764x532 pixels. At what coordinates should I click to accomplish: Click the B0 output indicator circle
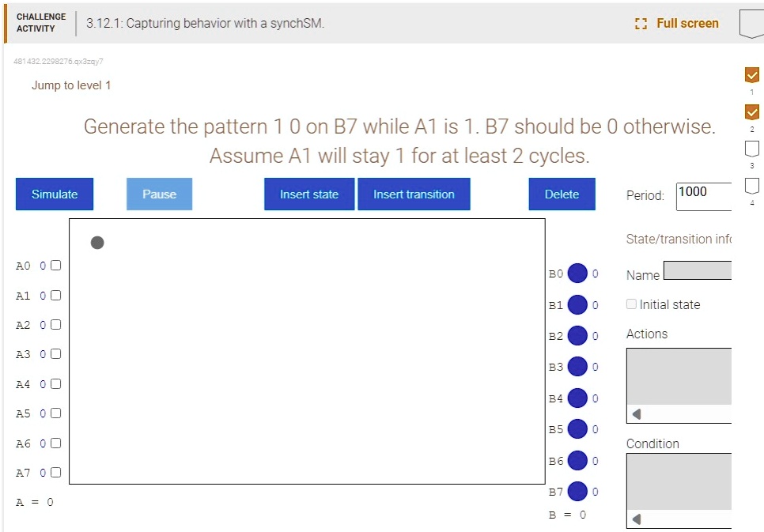(x=577, y=274)
